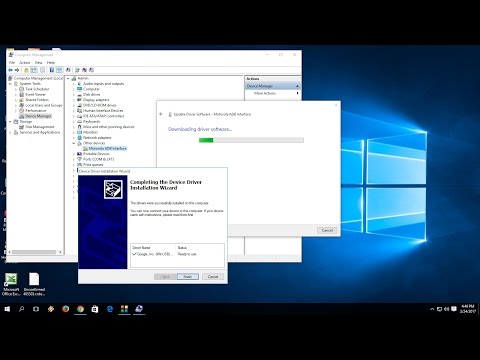Viewport: 480px width, 360px height.
Task: Click the console tree horizontal scrollbar
Action: pos(35,252)
